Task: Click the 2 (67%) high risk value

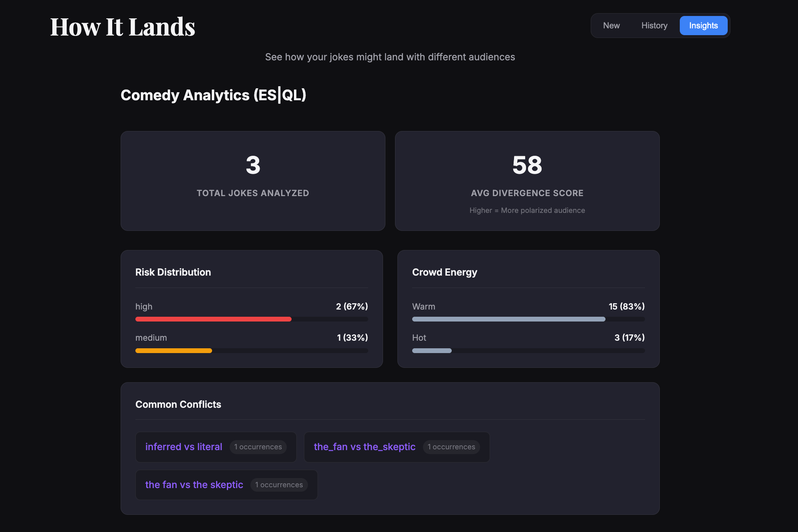Action: pos(351,306)
